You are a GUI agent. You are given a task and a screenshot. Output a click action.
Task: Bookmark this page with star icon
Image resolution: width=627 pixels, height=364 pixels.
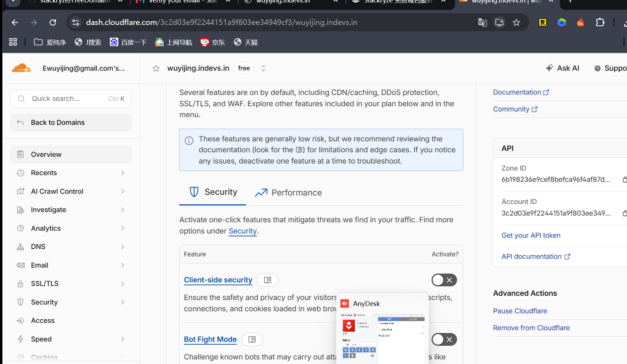coord(516,23)
